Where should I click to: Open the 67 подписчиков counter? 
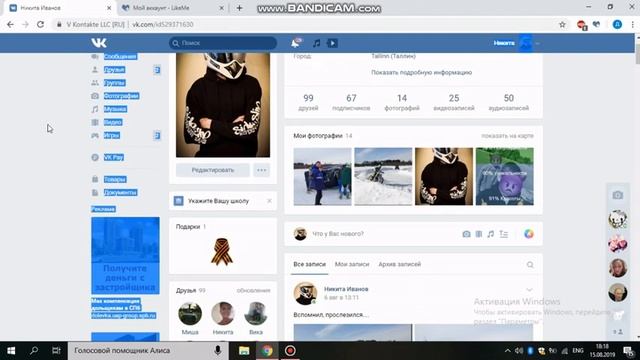[x=351, y=102]
